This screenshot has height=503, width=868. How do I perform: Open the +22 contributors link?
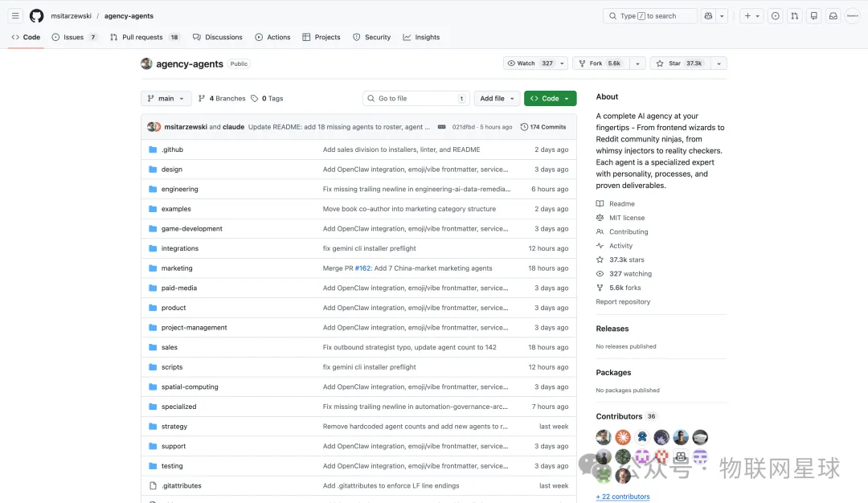click(623, 497)
